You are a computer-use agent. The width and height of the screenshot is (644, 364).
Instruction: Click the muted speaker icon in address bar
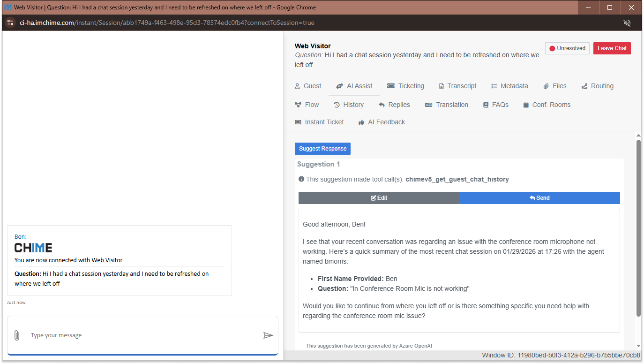(x=627, y=23)
